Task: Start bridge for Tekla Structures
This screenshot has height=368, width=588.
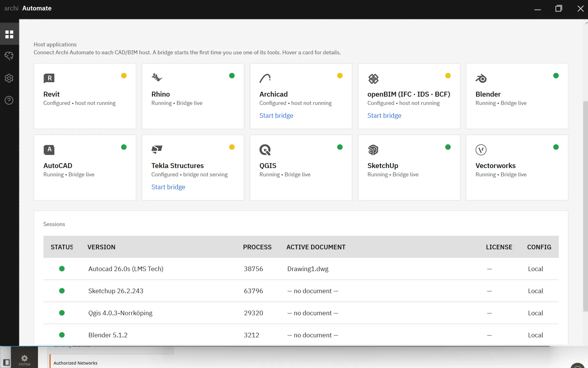Action: (168, 187)
